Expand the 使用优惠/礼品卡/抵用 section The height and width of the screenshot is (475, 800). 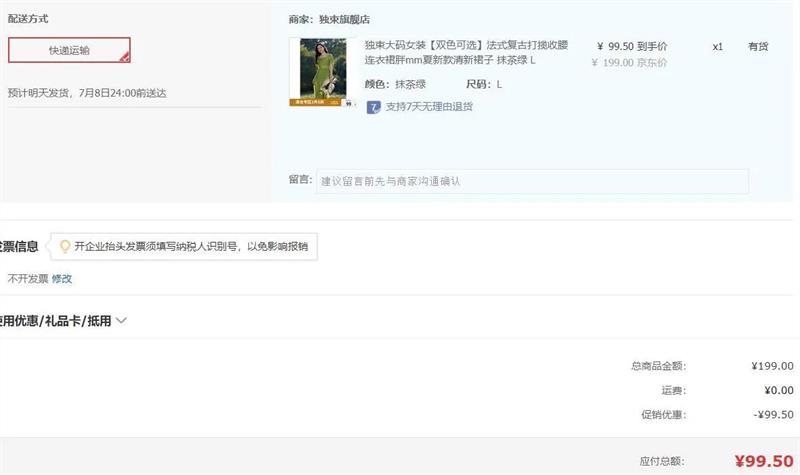click(x=55, y=321)
